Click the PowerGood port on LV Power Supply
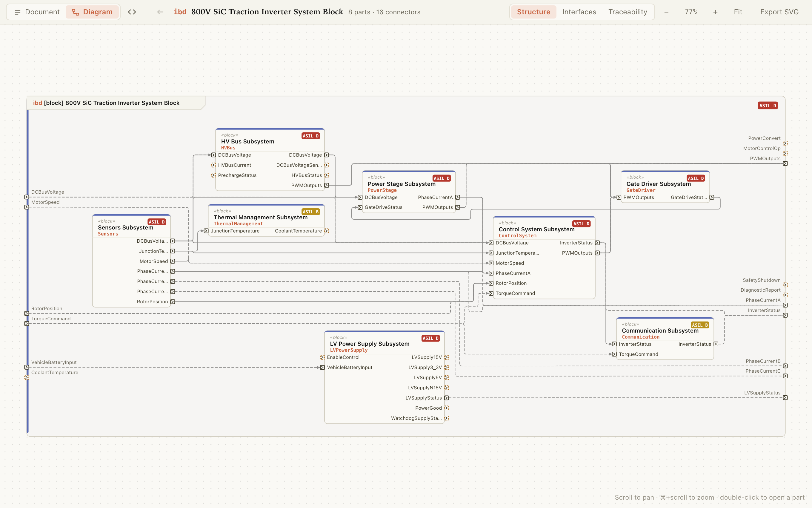 447,408
